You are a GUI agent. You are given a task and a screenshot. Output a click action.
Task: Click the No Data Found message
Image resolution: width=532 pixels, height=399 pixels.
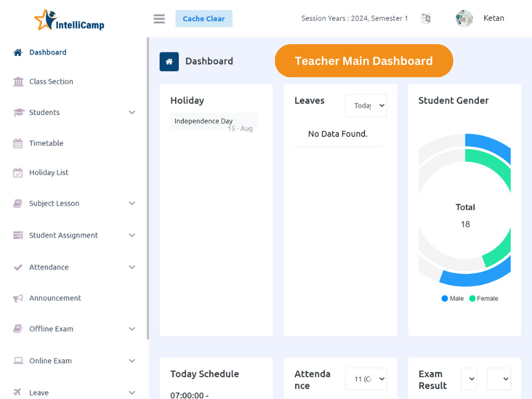click(338, 134)
